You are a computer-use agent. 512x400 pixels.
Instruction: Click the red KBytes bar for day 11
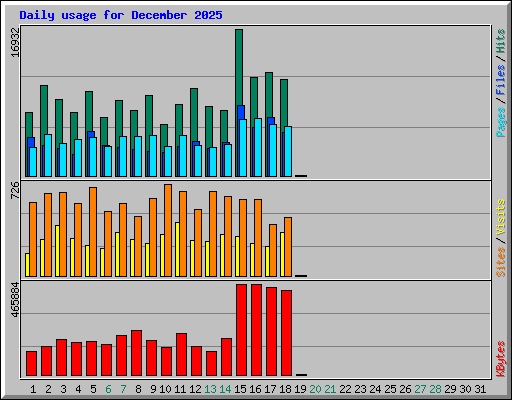[181, 354]
